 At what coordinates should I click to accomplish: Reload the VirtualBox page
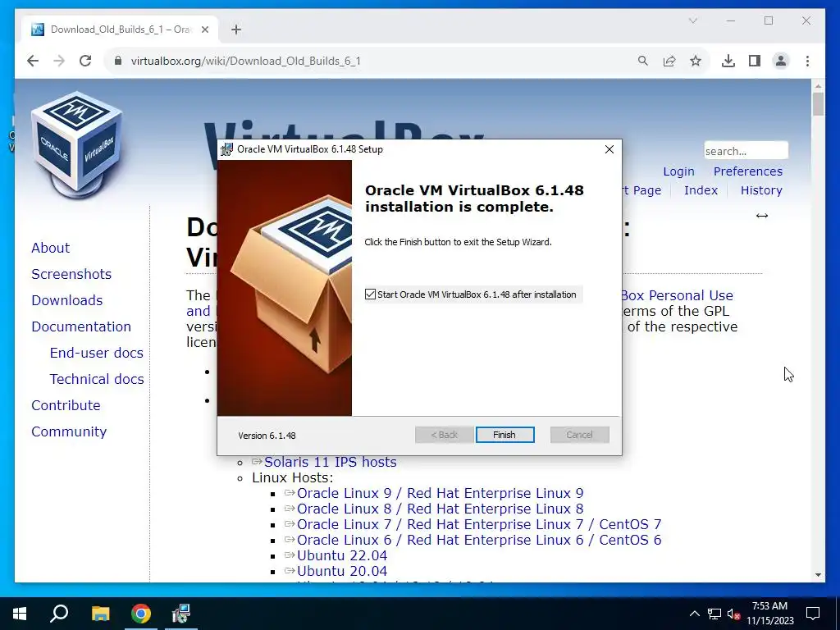point(85,61)
